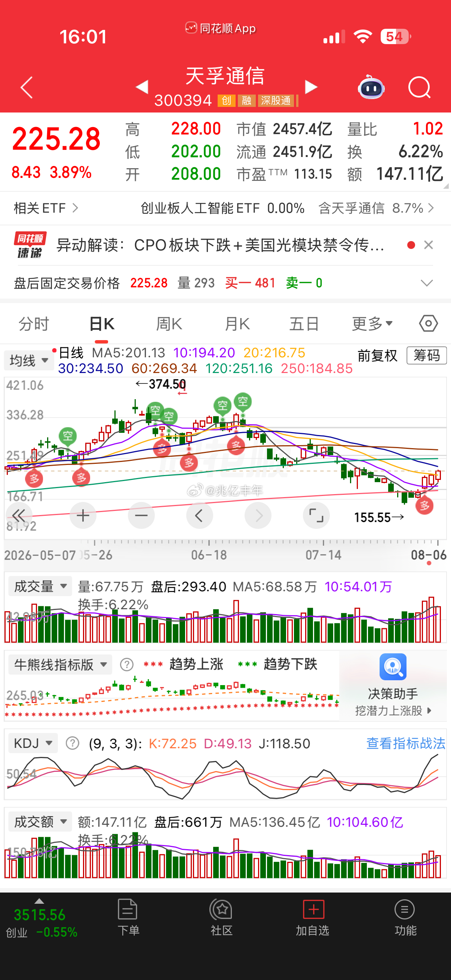Open 创业板人工智能ETF details
This screenshot has width=451, height=980.
223,208
